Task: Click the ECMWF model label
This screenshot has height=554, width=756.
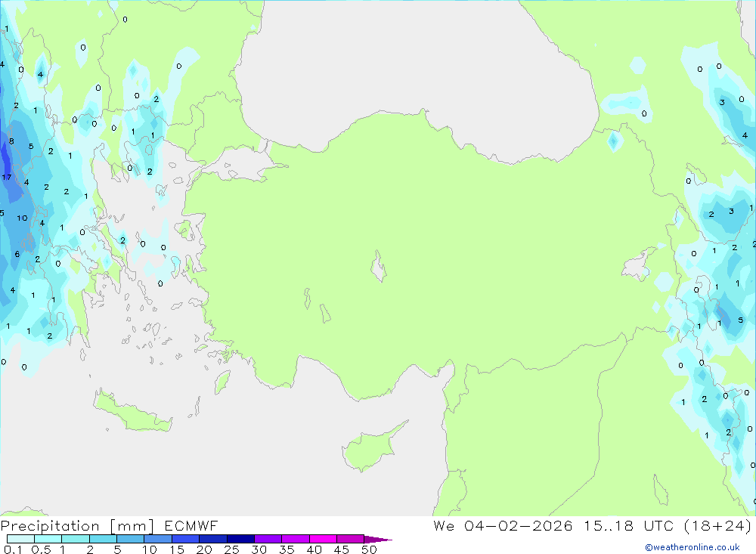Action: pos(191,526)
